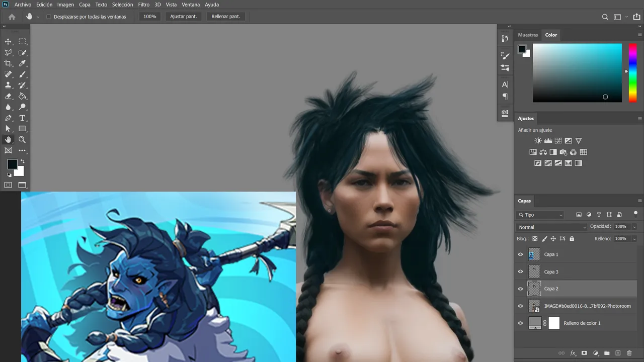644x362 pixels.
Task: Open the Normal blend mode dropdown
Action: coord(552,227)
